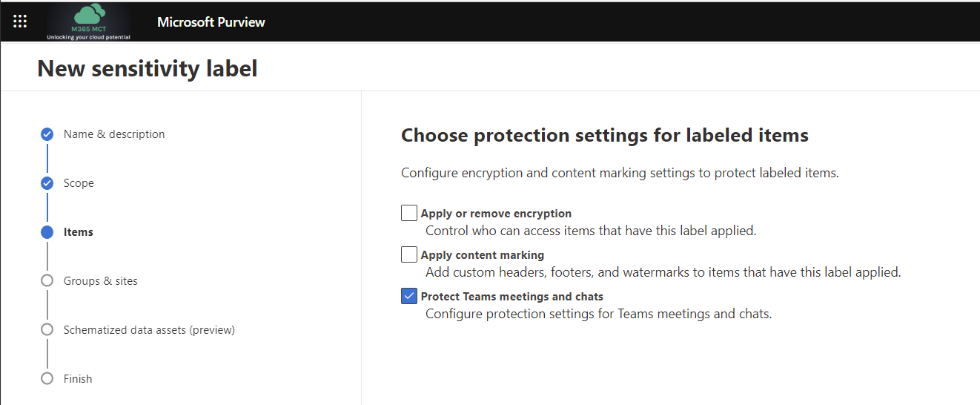
Task: Select the Items step label
Action: pyautogui.click(x=79, y=232)
